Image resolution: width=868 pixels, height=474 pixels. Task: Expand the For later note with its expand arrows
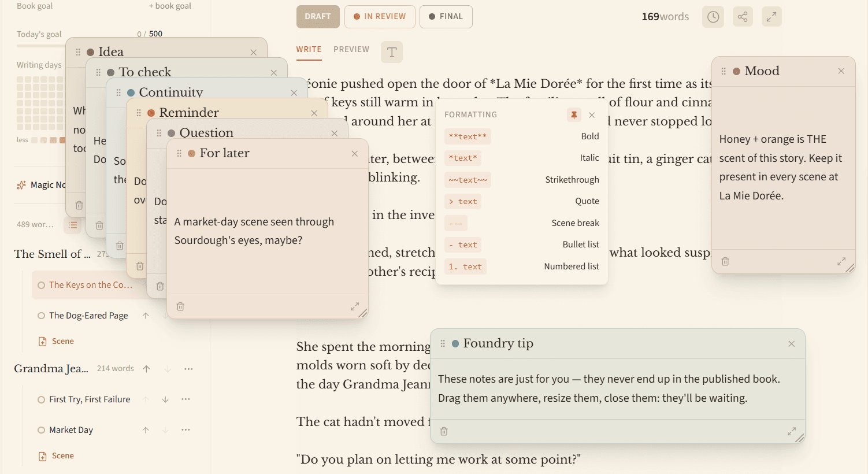click(355, 306)
